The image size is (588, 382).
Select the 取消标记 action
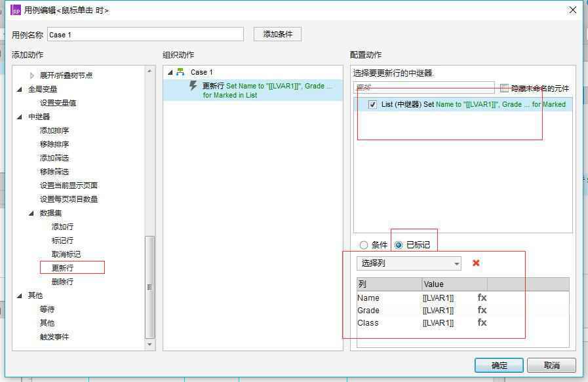click(x=66, y=254)
